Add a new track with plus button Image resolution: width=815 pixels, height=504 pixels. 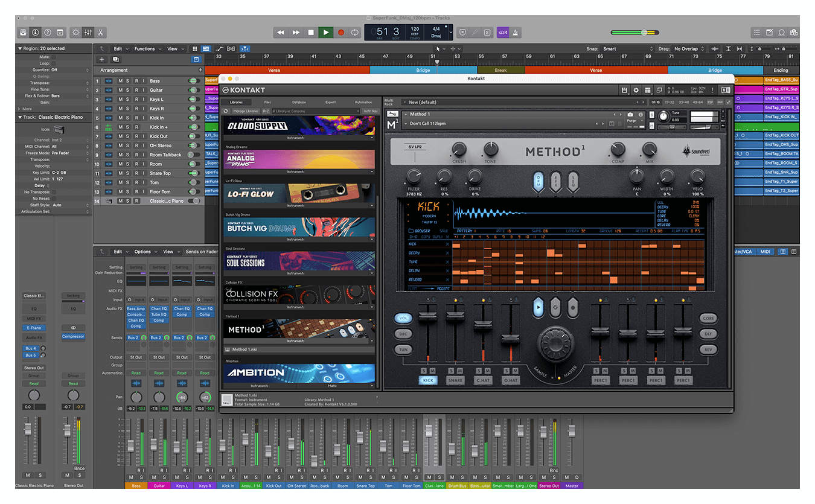[x=102, y=59]
